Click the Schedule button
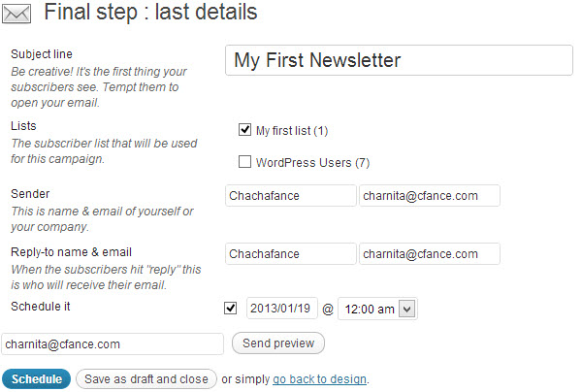 pyautogui.click(x=36, y=378)
